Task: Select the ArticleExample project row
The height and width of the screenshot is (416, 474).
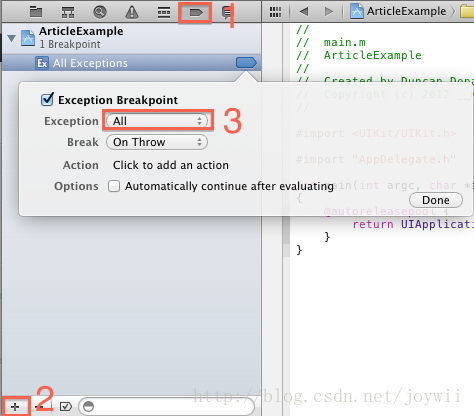Action: click(x=132, y=37)
